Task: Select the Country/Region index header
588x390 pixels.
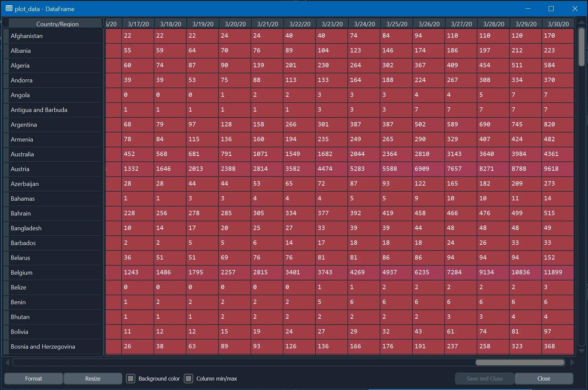Action: coord(56,24)
